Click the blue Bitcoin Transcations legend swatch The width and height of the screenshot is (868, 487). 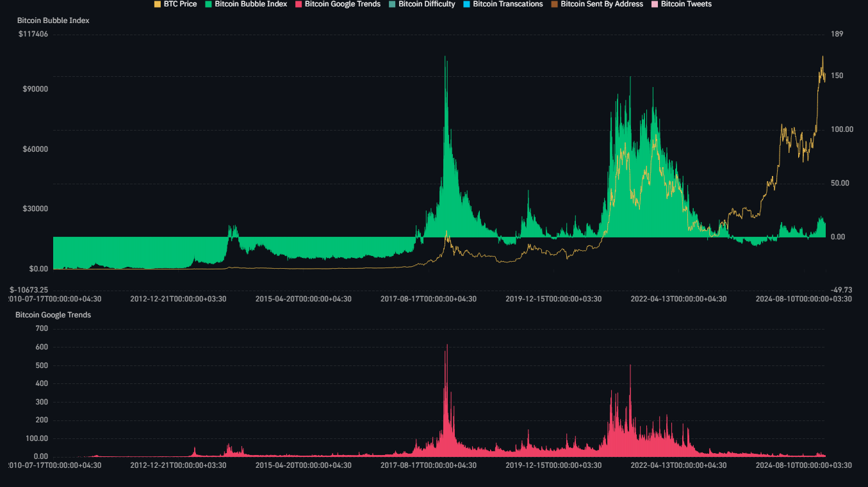point(467,4)
